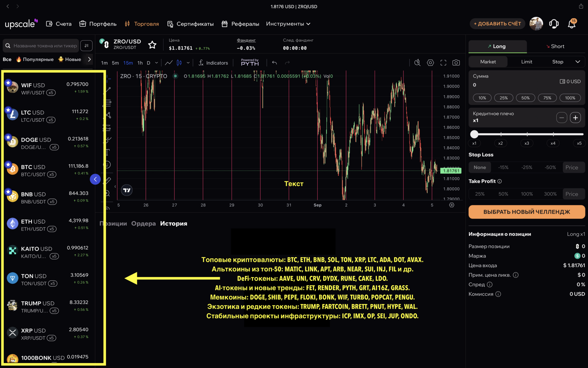Show Популярные tokens tab
588x368 pixels.
pyautogui.click(x=35, y=59)
